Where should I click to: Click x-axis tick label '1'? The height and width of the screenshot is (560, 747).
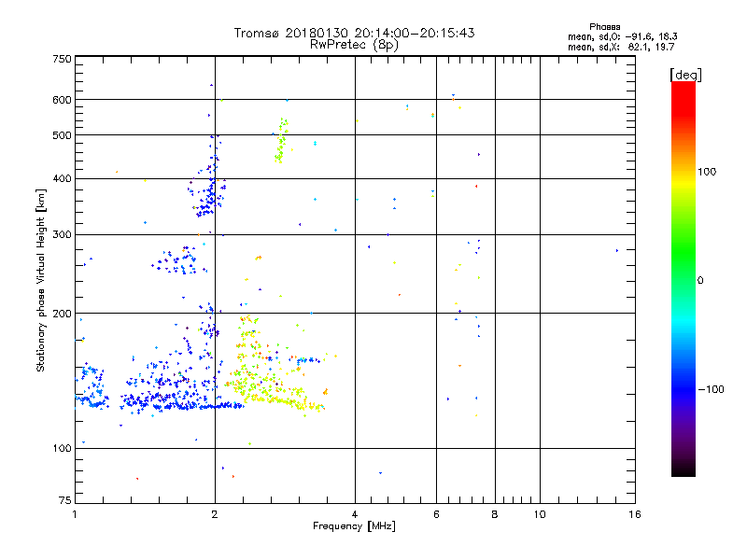[x=75, y=514]
